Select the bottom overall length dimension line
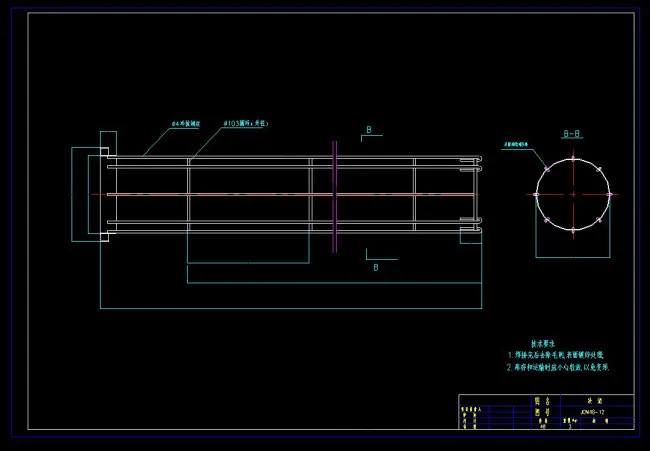Viewport: 650px width, 451px height. coord(290,308)
